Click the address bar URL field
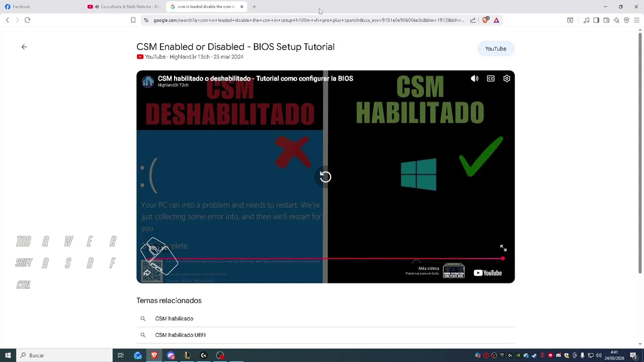644x362 pixels. [308, 20]
